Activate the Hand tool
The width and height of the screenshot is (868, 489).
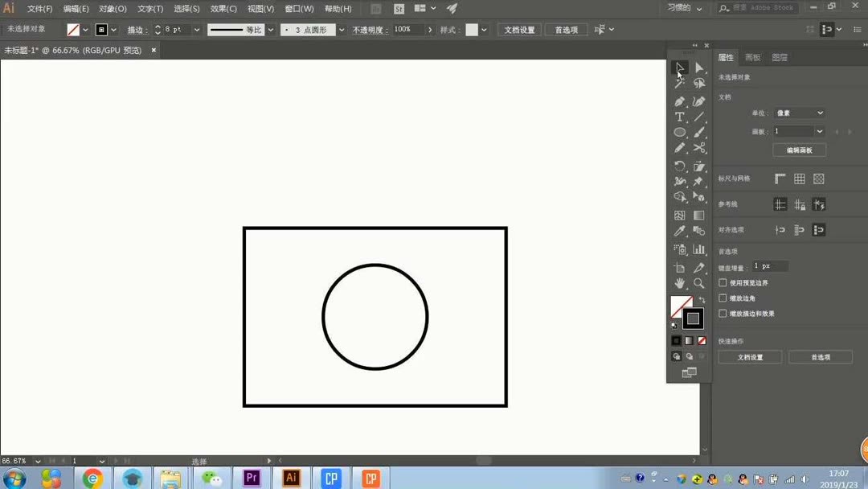pos(679,283)
